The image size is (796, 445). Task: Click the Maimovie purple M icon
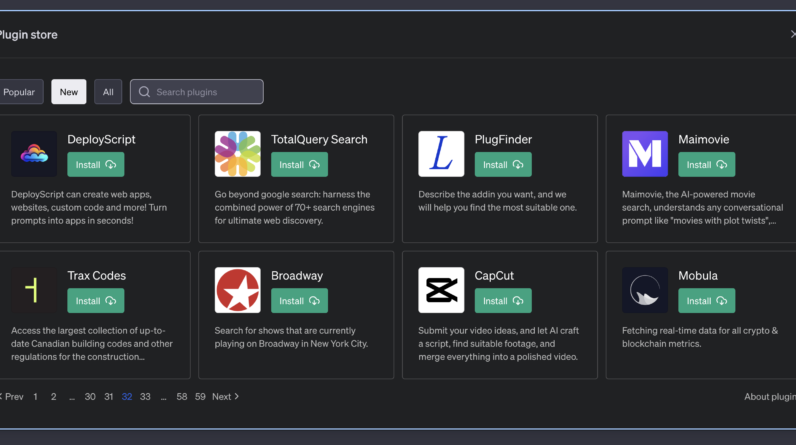pos(645,154)
